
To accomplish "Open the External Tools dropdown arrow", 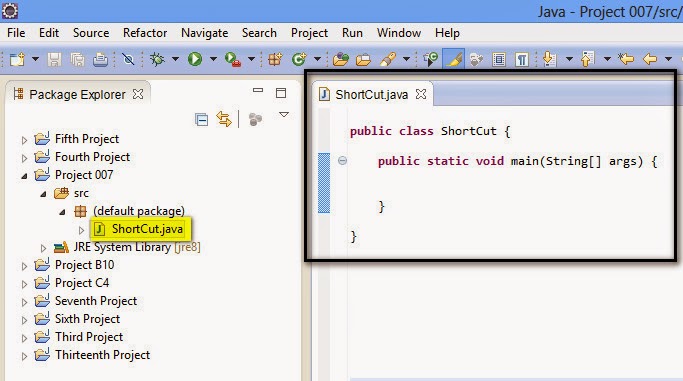I will pyautogui.click(x=251, y=59).
